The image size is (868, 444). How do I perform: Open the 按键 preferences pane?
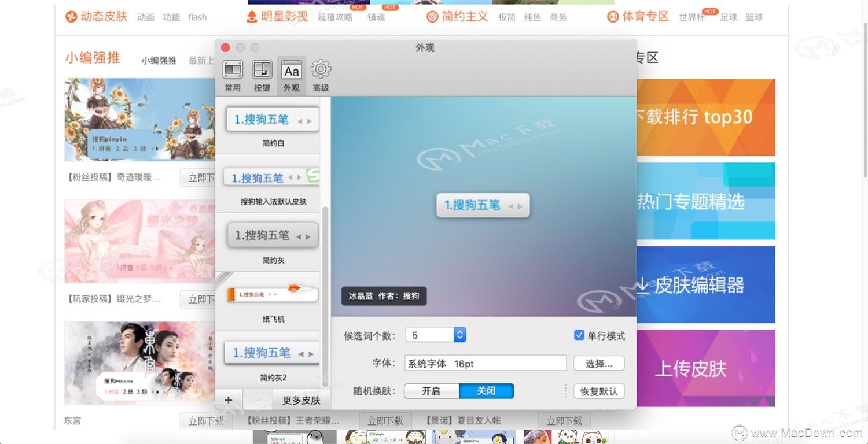(x=262, y=76)
